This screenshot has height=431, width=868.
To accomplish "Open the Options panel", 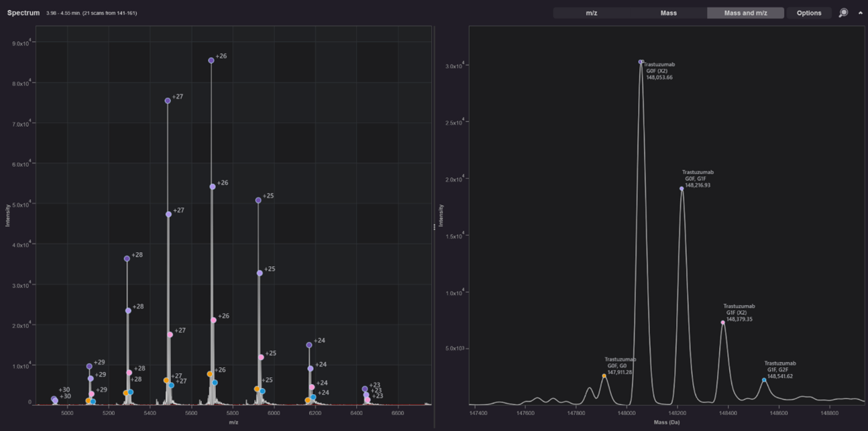I will pyautogui.click(x=810, y=12).
